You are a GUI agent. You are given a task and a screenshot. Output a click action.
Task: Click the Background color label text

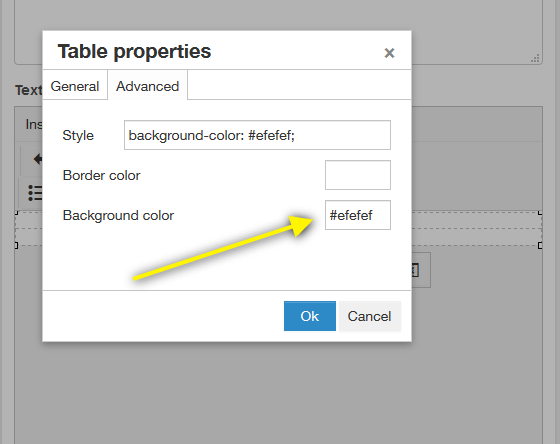[x=118, y=215]
